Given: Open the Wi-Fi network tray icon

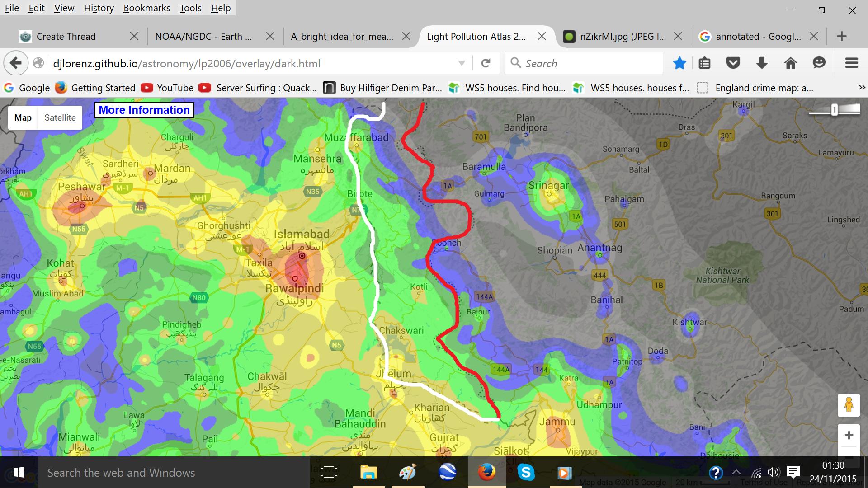Looking at the screenshot, I should coord(756,473).
